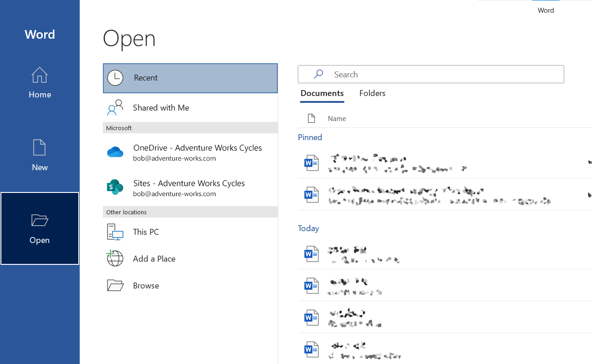Open Sites - Adventure Works Cycles
This screenshot has width=592, height=364.
pyautogui.click(x=190, y=188)
